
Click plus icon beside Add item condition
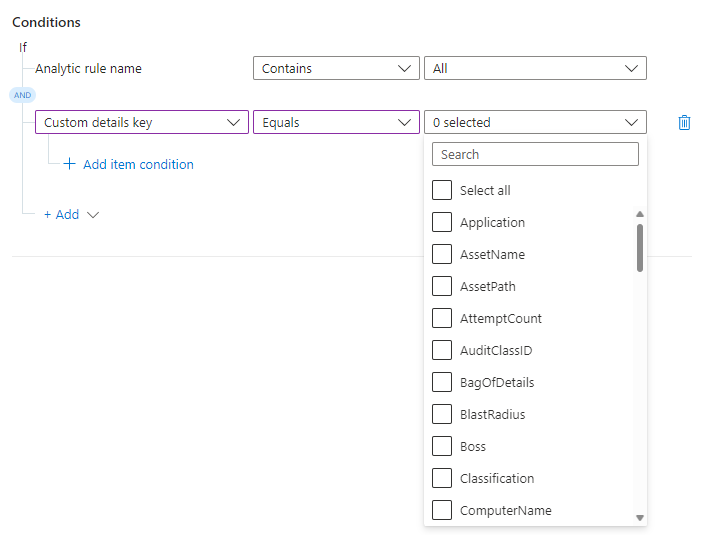[69, 164]
